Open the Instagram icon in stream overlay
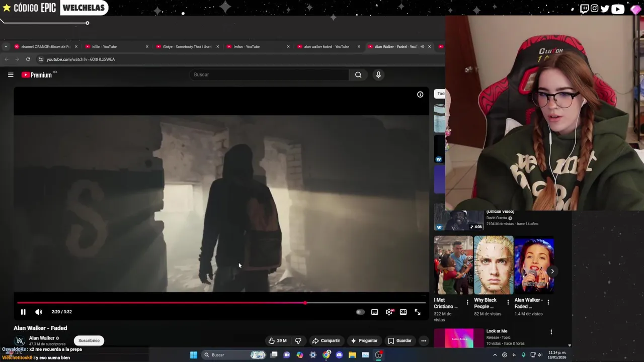The width and height of the screenshot is (644, 362). pyautogui.click(x=595, y=9)
